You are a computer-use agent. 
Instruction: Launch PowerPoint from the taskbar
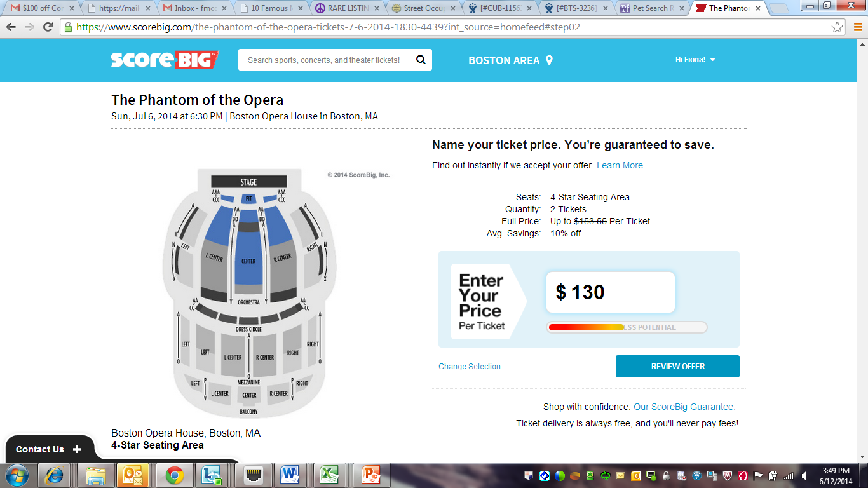[x=370, y=475]
